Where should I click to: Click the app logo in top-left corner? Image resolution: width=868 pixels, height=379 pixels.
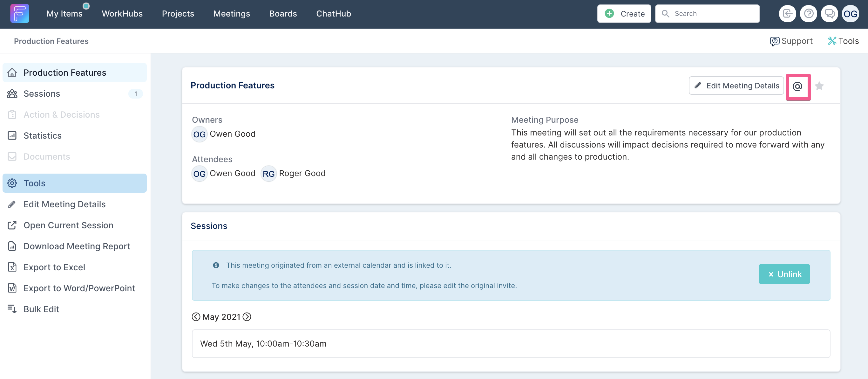point(20,13)
